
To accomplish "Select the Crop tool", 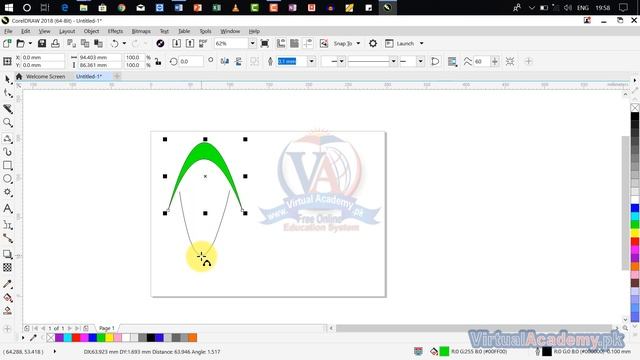I will click(8, 109).
